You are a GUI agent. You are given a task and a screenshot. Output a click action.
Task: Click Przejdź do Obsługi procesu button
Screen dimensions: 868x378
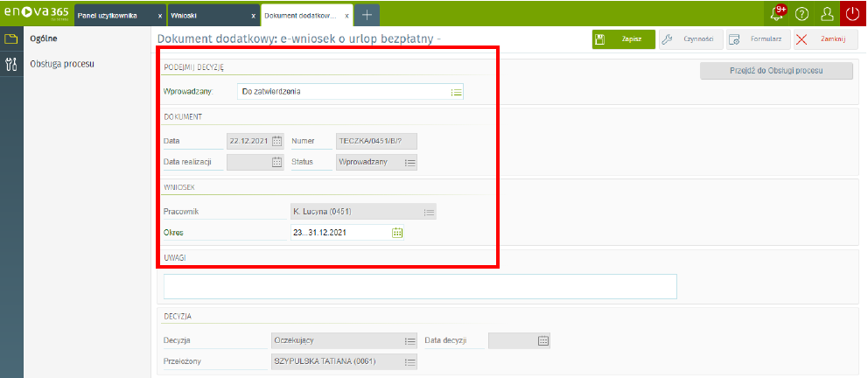776,72
